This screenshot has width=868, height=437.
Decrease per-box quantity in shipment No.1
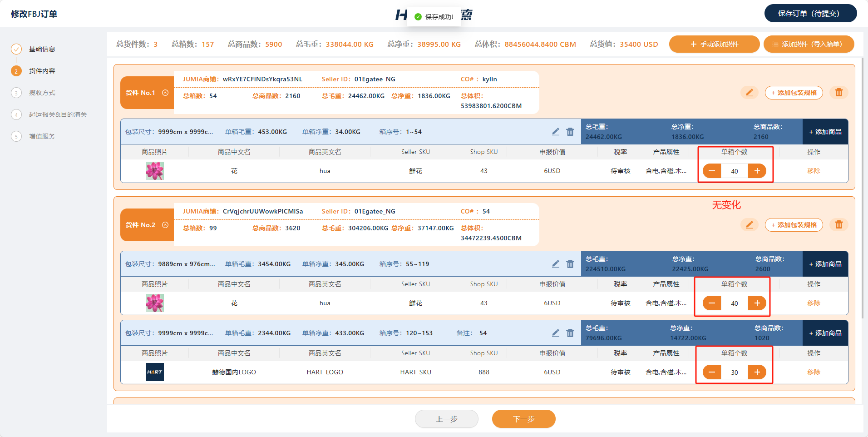coord(712,171)
